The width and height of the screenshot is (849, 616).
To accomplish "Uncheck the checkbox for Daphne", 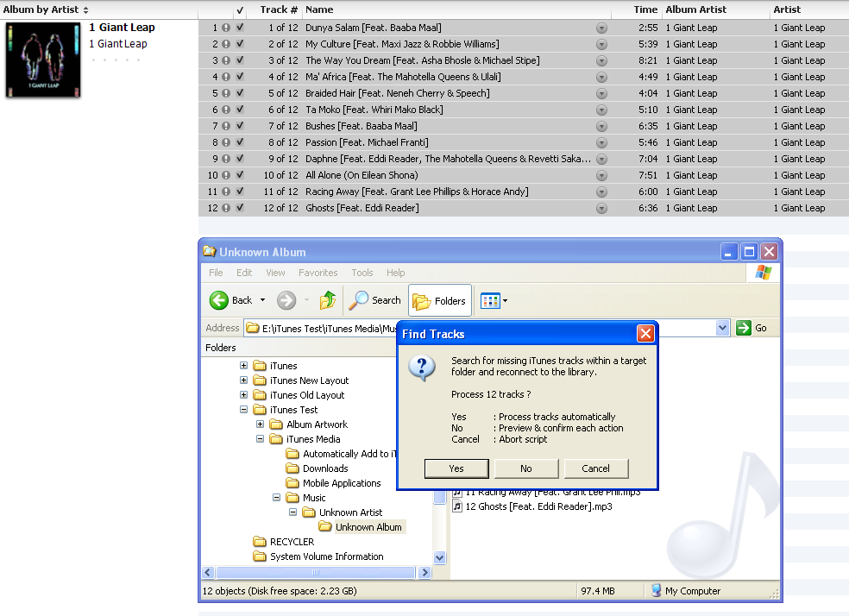I will tap(240, 158).
